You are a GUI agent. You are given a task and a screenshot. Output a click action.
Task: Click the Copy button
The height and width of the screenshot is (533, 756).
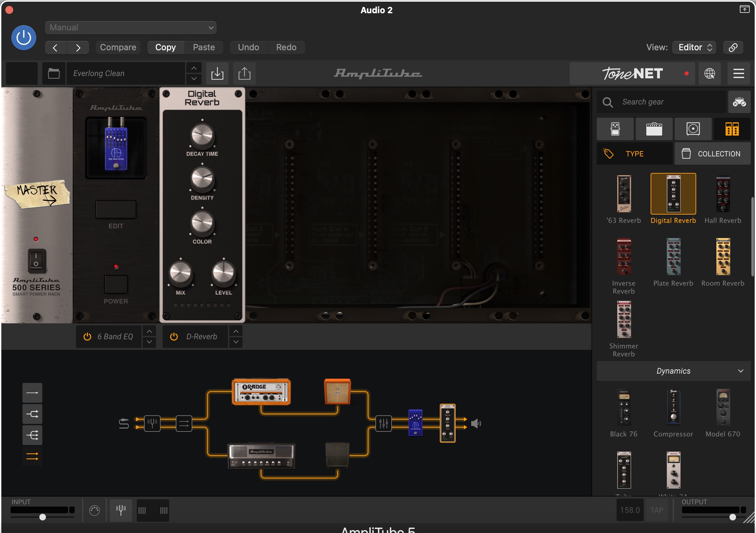[166, 48]
